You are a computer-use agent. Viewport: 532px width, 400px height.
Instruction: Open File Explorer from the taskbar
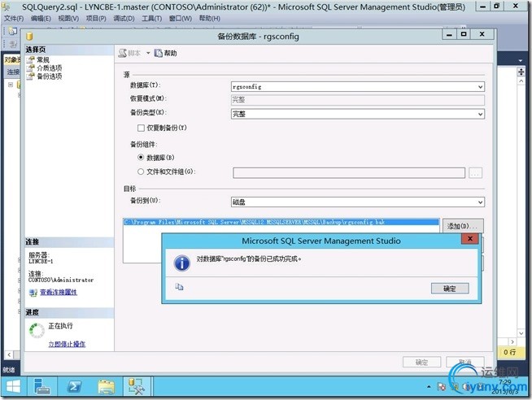click(x=107, y=387)
